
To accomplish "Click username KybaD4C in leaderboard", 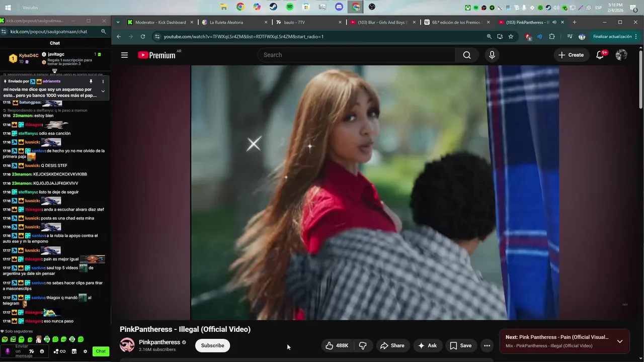I will (x=29, y=55).
